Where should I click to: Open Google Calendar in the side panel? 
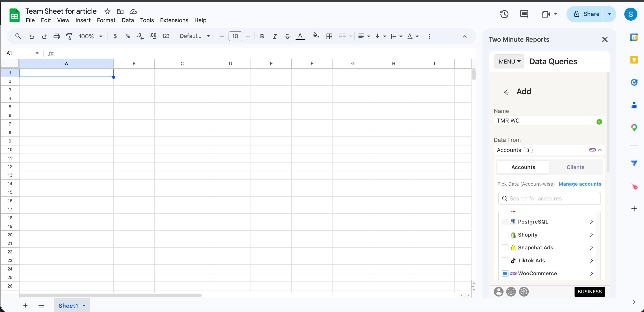pyautogui.click(x=634, y=37)
